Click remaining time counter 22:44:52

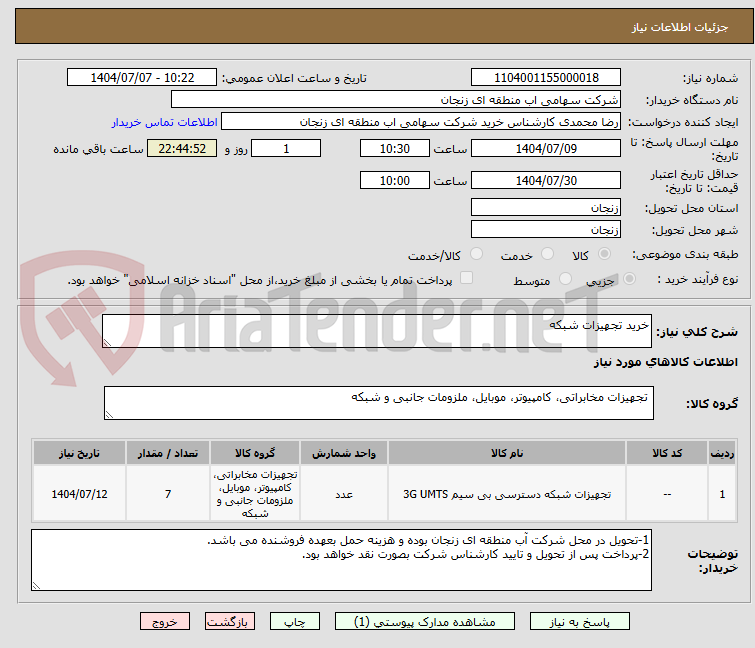point(182,148)
